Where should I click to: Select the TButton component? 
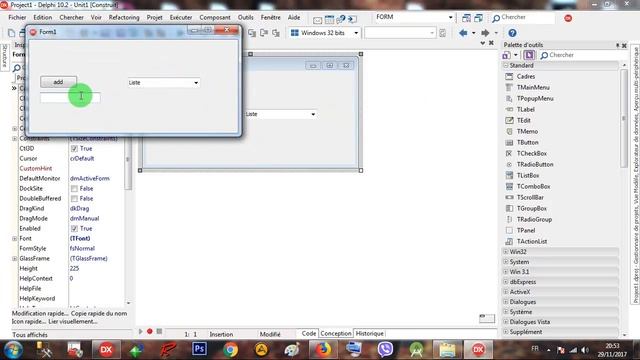coord(527,142)
